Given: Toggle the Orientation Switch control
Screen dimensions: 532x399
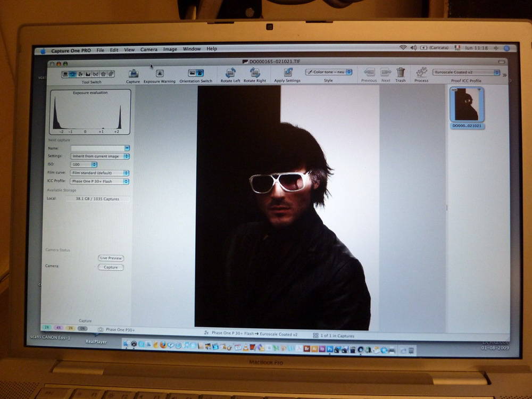Looking at the screenshot, I should click(x=196, y=73).
